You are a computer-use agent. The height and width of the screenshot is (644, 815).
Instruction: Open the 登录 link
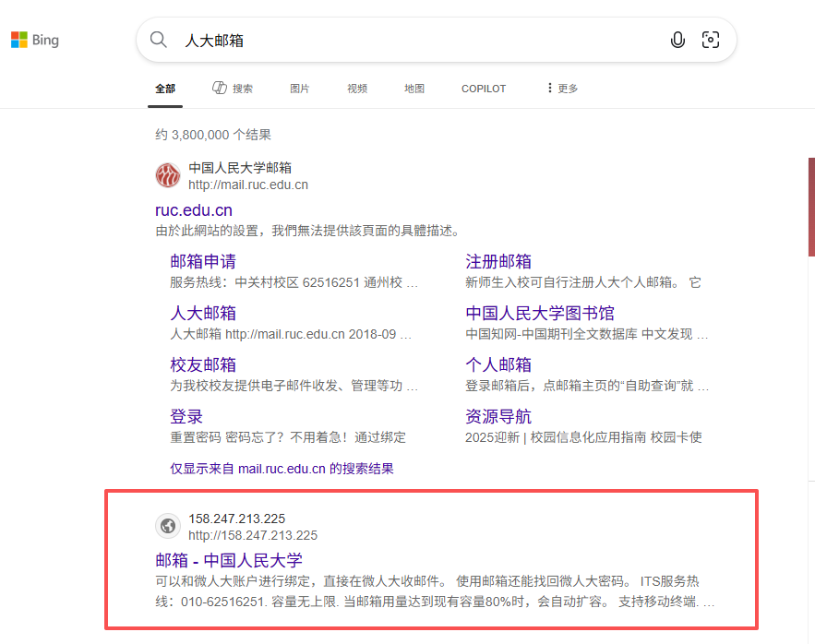tap(187, 416)
